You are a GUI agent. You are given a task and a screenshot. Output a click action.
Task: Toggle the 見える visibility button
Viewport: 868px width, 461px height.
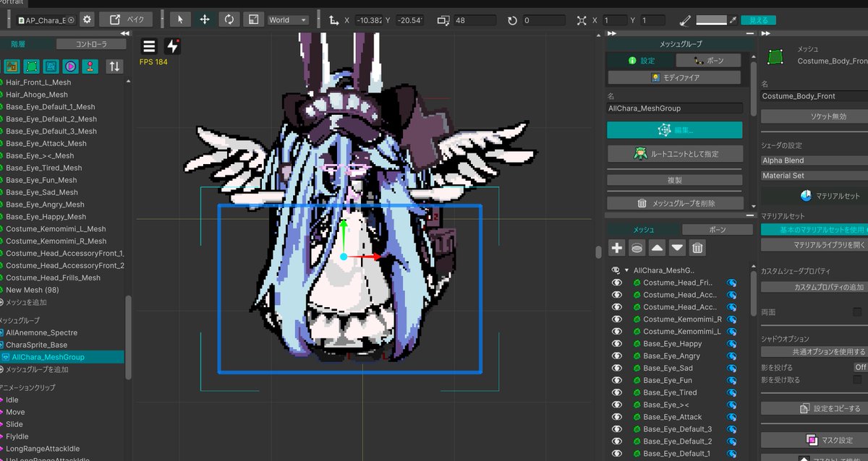(759, 20)
